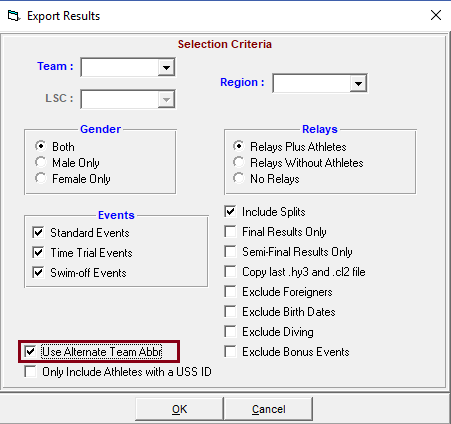The image size is (451, 424).
Task: Check Semi-Final Results Only
Action: [x=230, y=251]
